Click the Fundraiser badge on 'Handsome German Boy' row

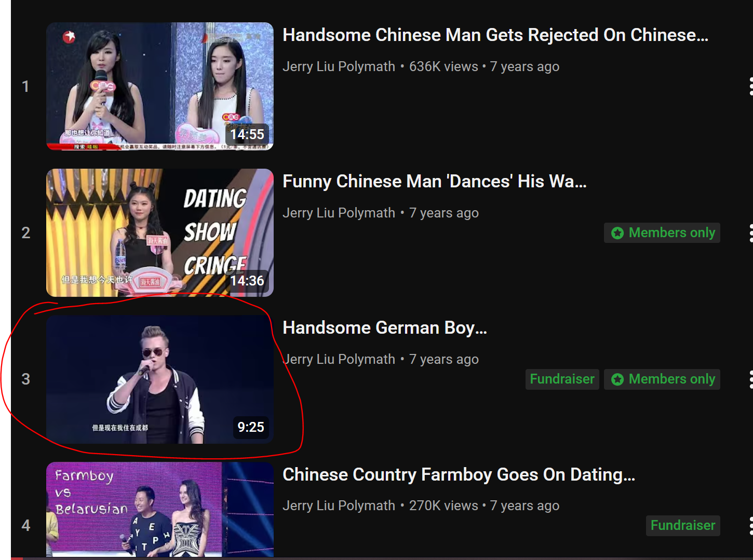(x=562, y=379)
